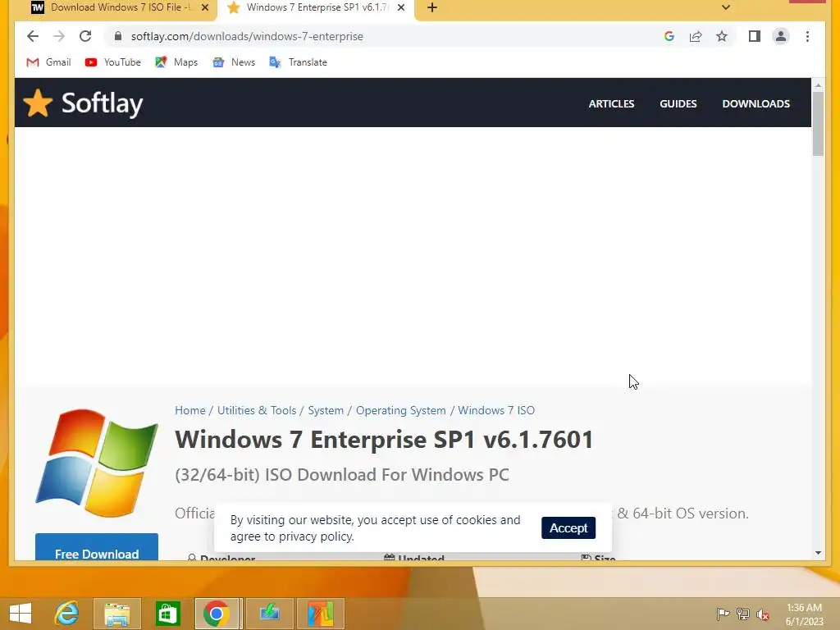Open Windows Store from taskbar

coord(167,614)
